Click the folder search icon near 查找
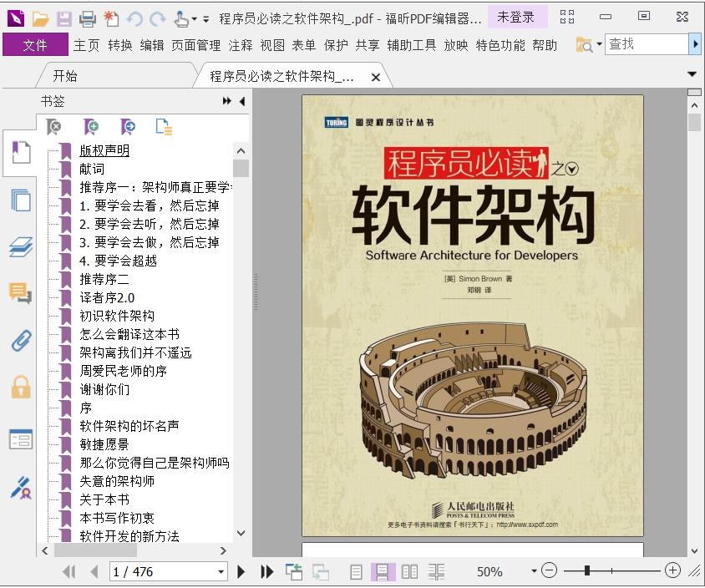Screen dimensions: 705x588 [585, 44]
